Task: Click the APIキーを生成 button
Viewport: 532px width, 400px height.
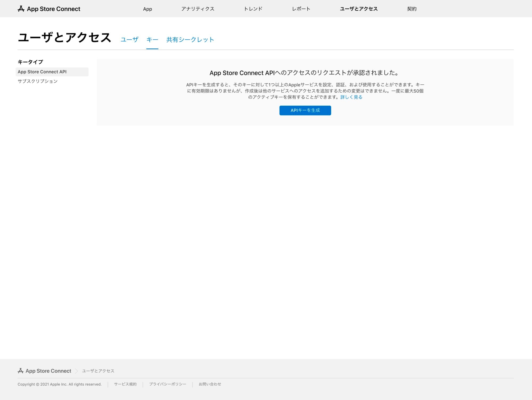Action: tap(305, 110)
